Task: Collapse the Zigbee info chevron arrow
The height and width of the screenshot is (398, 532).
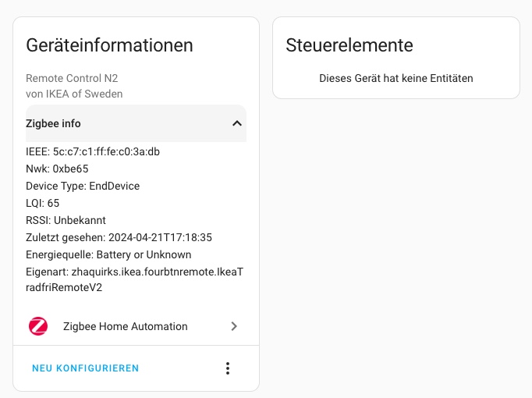Action: [236, 123]
